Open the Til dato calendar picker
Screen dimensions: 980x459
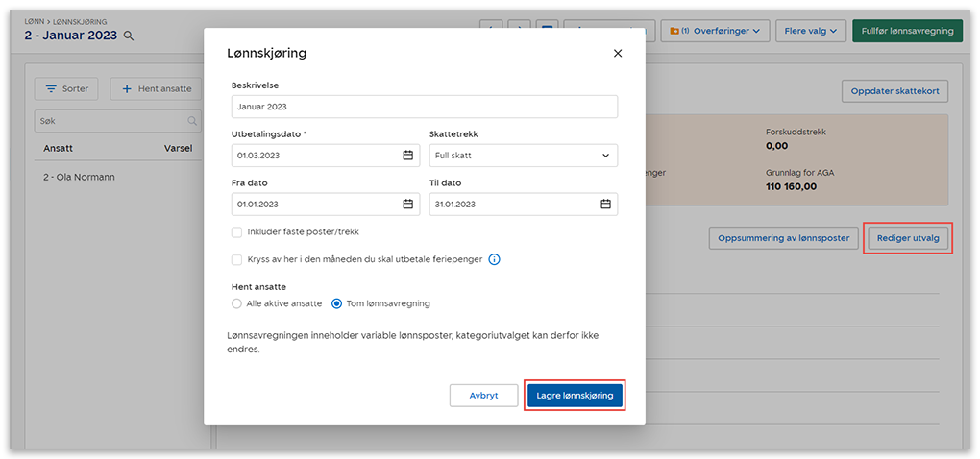[605, 204]
